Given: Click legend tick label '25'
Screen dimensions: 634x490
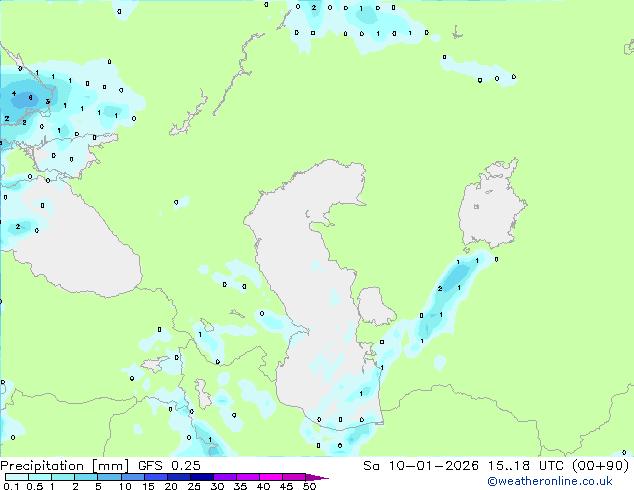Looking at the screenshot, I should (x=194, y=486).
